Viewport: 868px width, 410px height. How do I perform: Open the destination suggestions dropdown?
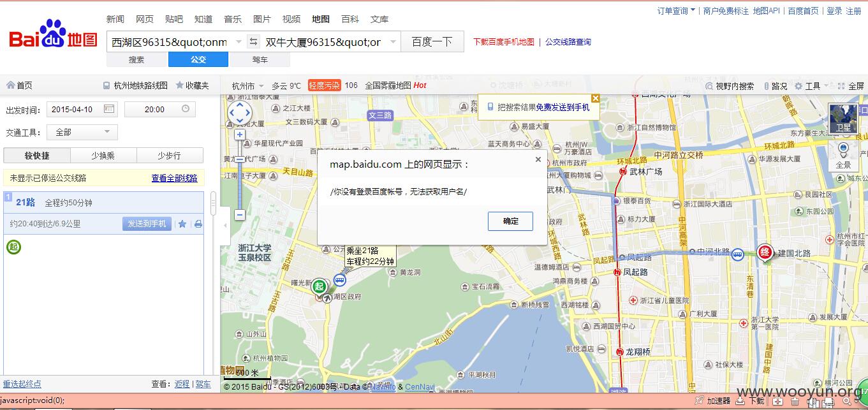pyautogui.click(x=394, y=41)
